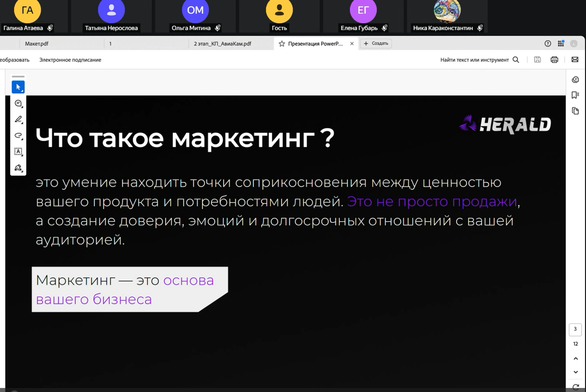
Task: Open the apps grid menu
Action: click(x=561, y=44)
